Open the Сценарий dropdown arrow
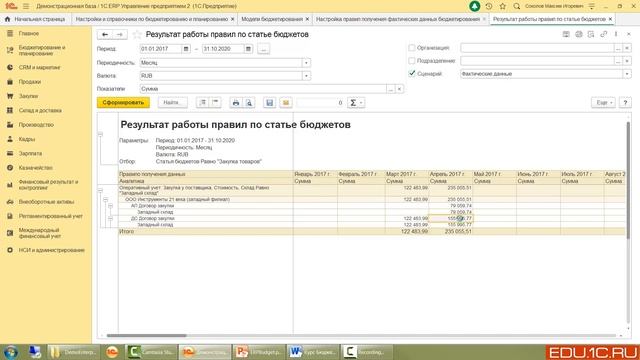The height and width of the screenshot is (360, 640). pos(627,74)
